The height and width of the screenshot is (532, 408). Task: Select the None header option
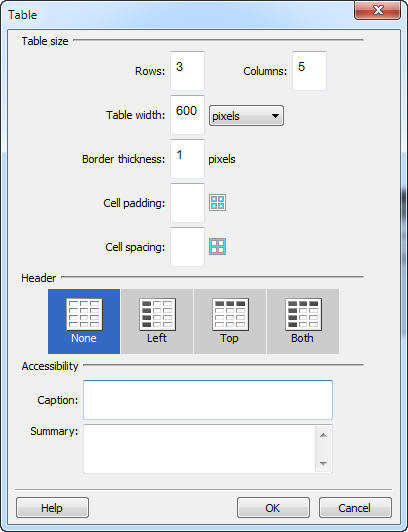[x=84, y=321]
